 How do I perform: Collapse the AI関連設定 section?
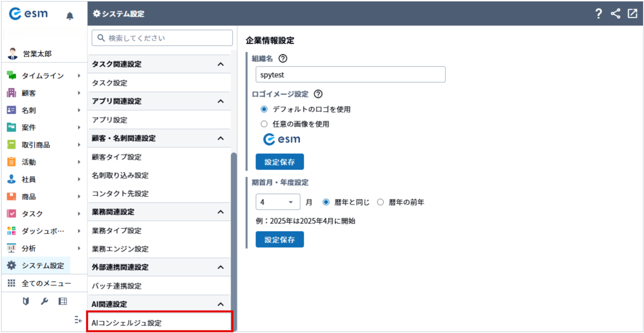(220, 304)
